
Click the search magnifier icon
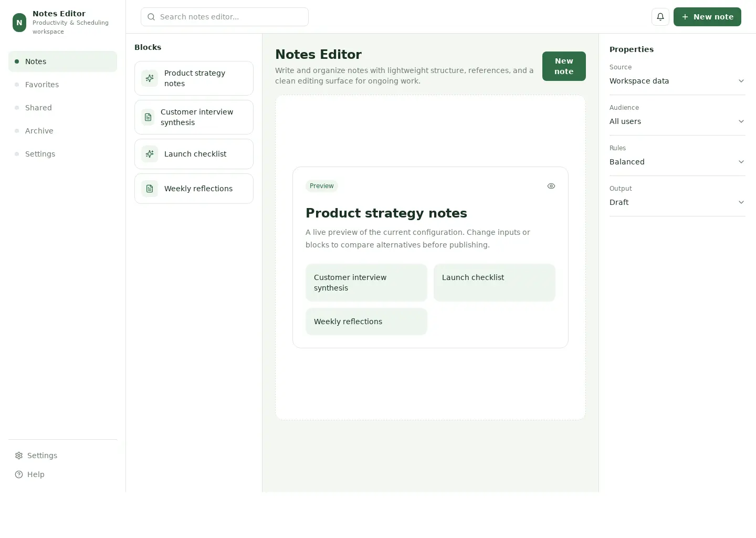click(x=151, y=17)
